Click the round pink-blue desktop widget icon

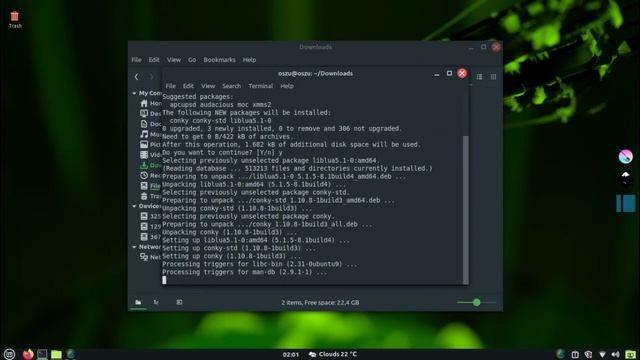625,156
